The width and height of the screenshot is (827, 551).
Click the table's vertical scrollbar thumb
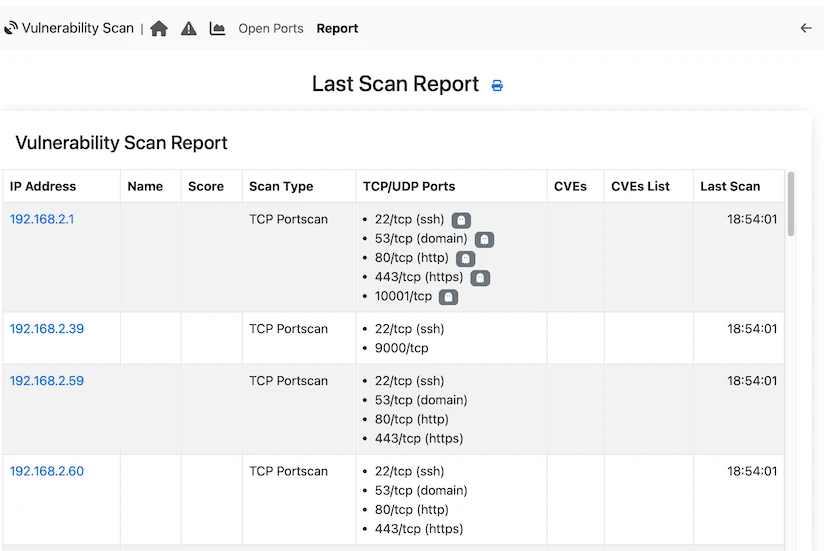click(791, 204)
